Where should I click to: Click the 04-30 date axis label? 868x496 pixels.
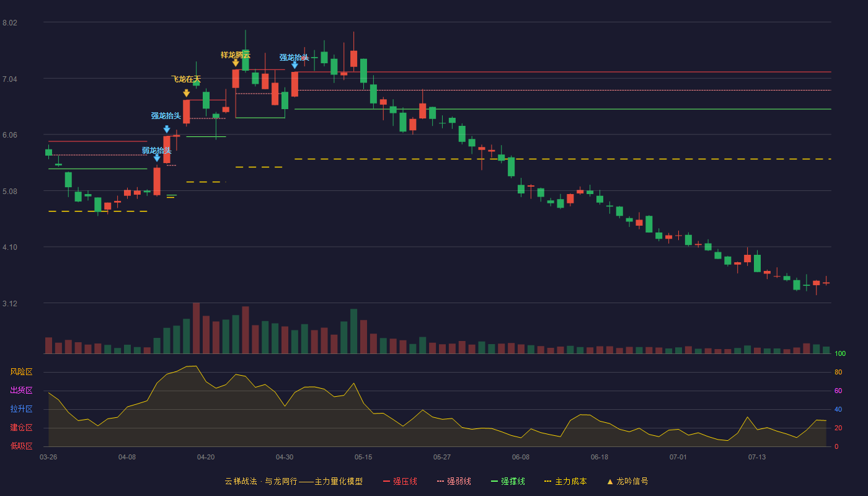click(x=285, y=457)
